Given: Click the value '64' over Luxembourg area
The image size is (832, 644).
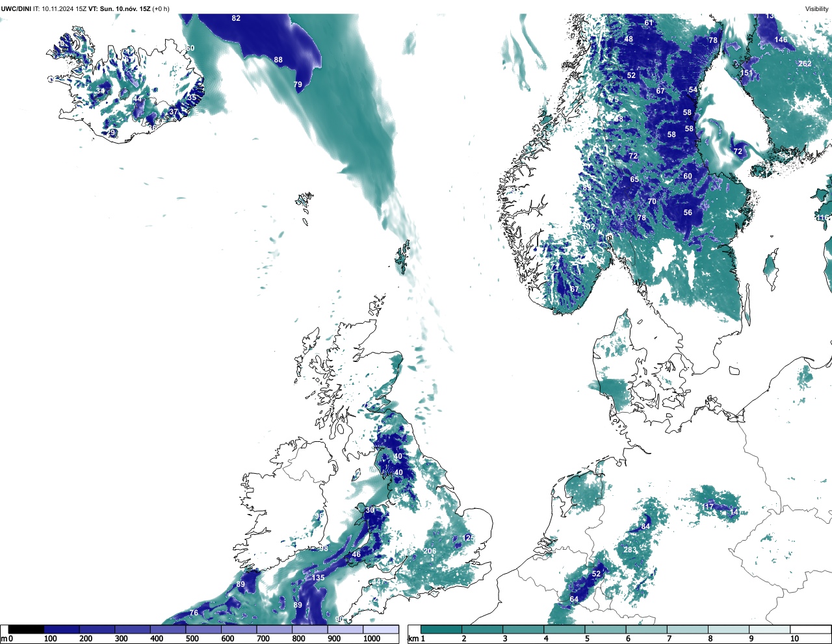Looking at the screenshot, I should click(x=574, y=599).
